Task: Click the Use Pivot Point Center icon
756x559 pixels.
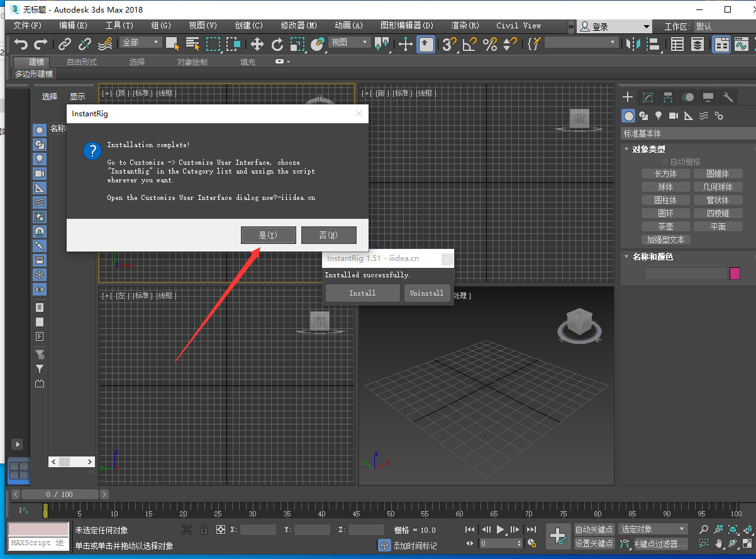Action: pos(382,44)
